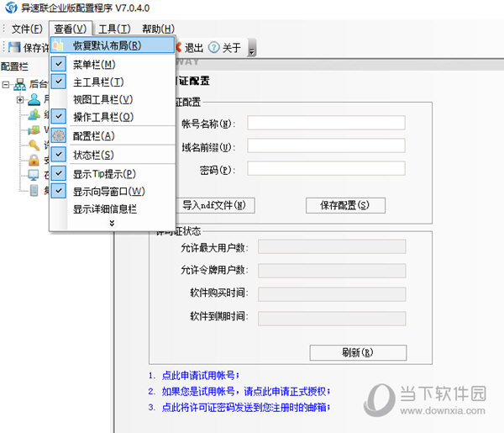Screen dimensions: 504x433
Task: Uncheck 主工具栏(T) in the View menu
Action: tap(59, 82)
